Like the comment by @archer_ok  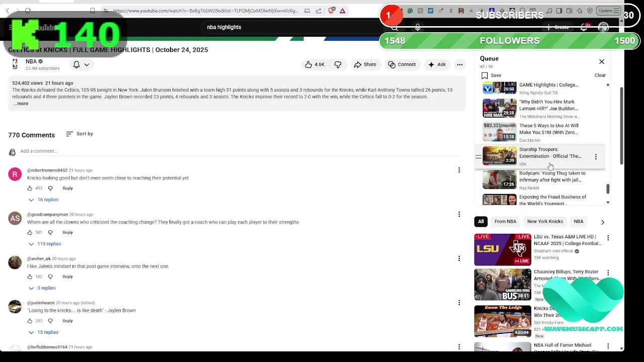(x=30, y=277)
